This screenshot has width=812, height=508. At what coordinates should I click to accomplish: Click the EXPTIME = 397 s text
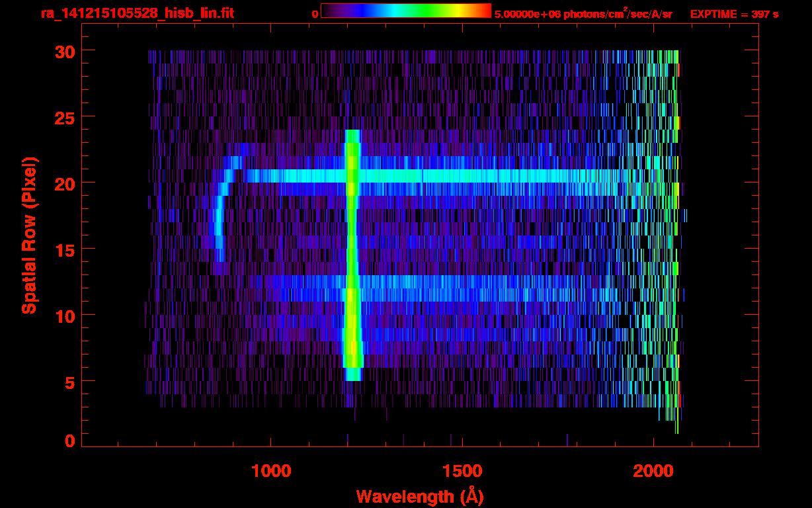coord(734,14)
